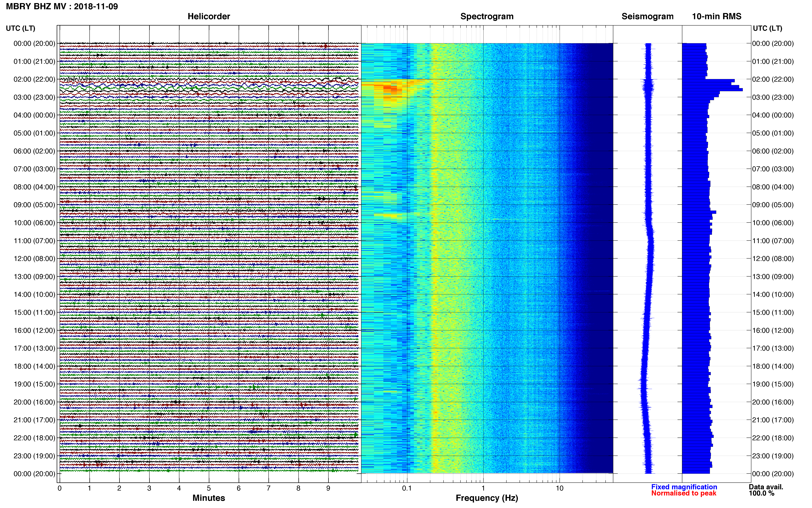Click the 20:00 (16:00) label beside the helicorder
Screen dimensions: 812x508
(x=34, y=402)
